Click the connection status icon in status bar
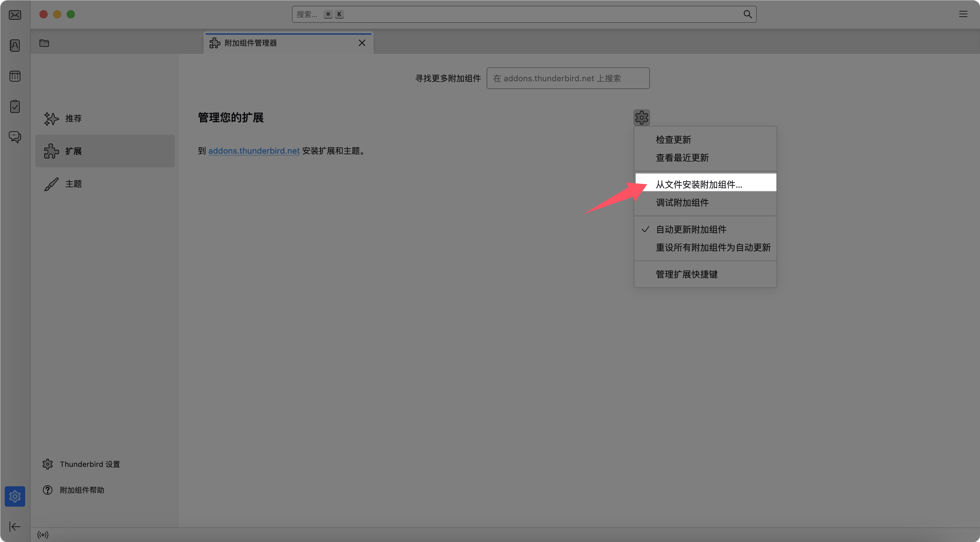Viewport: 980px width, 542px height. 43,535
